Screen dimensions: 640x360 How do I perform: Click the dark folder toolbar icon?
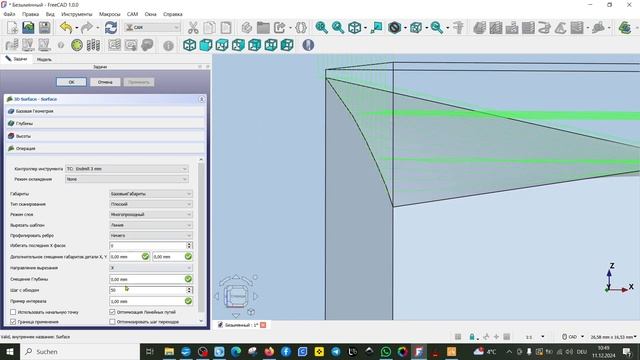click(x=263, y=28)
